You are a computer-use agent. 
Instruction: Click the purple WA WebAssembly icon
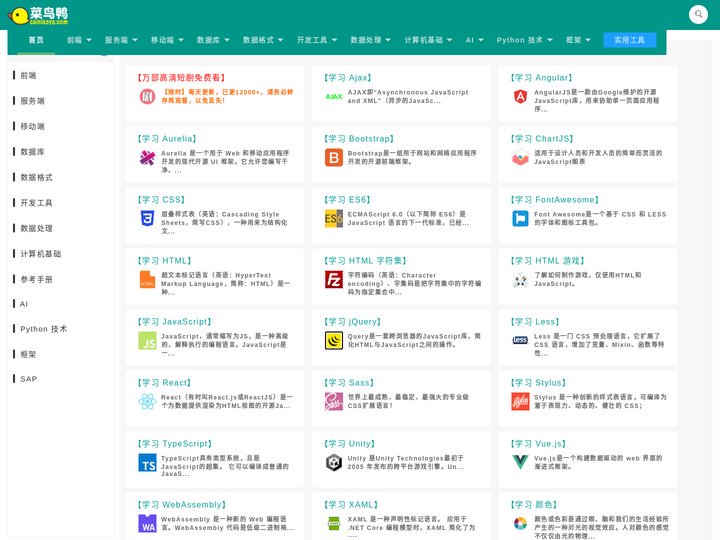click(147, 523)
